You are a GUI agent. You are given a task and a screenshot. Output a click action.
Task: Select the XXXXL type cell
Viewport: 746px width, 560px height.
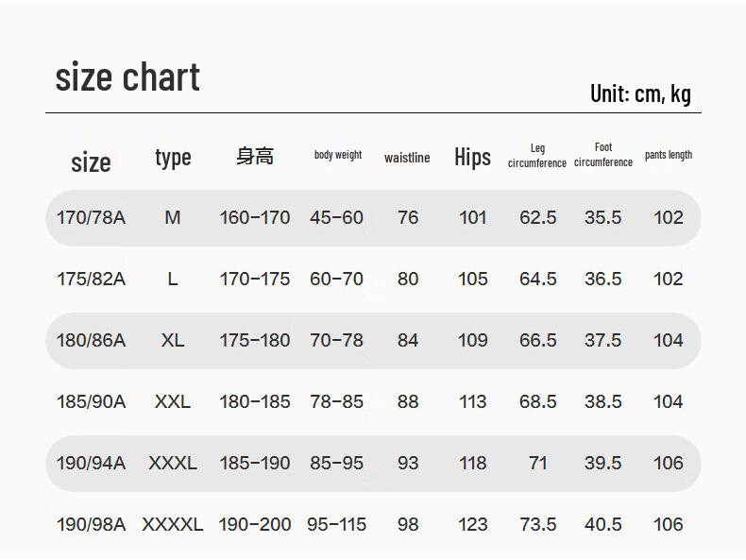point(173,525)
